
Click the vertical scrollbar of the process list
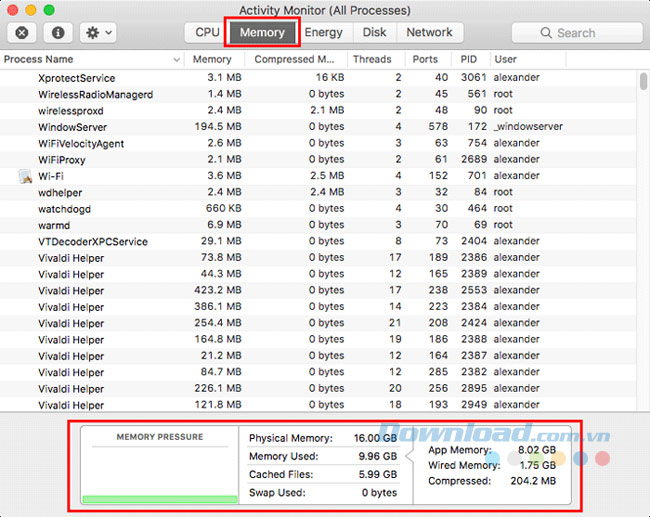click(x=642, y=240)
